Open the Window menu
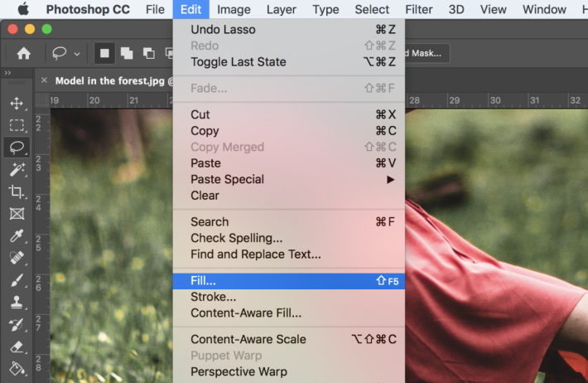 click(x=544, y=9)
